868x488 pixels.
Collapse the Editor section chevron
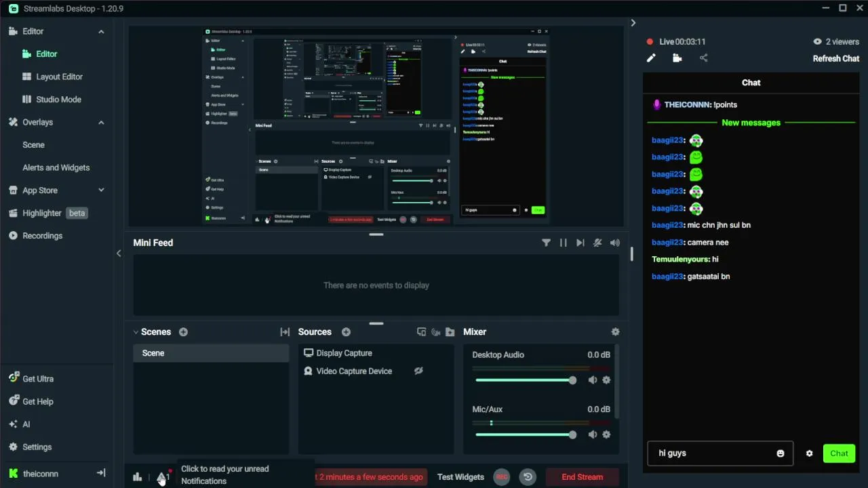101,32
